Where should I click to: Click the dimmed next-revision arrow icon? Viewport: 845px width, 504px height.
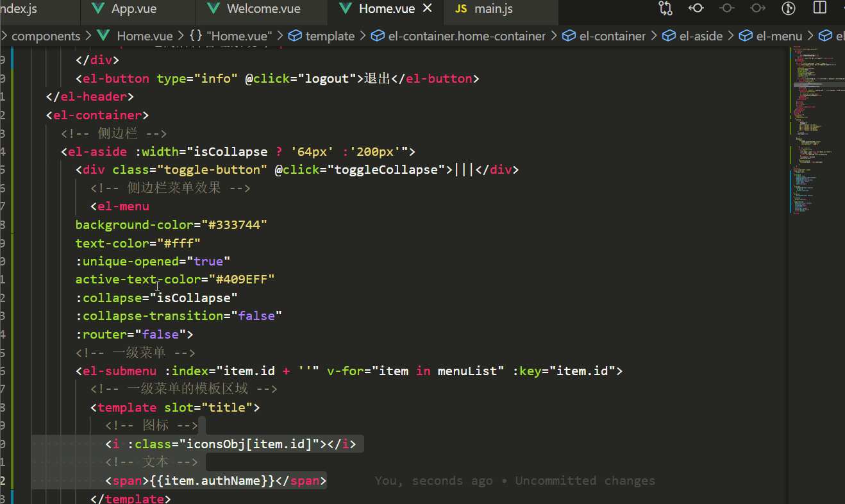point(758,8)
